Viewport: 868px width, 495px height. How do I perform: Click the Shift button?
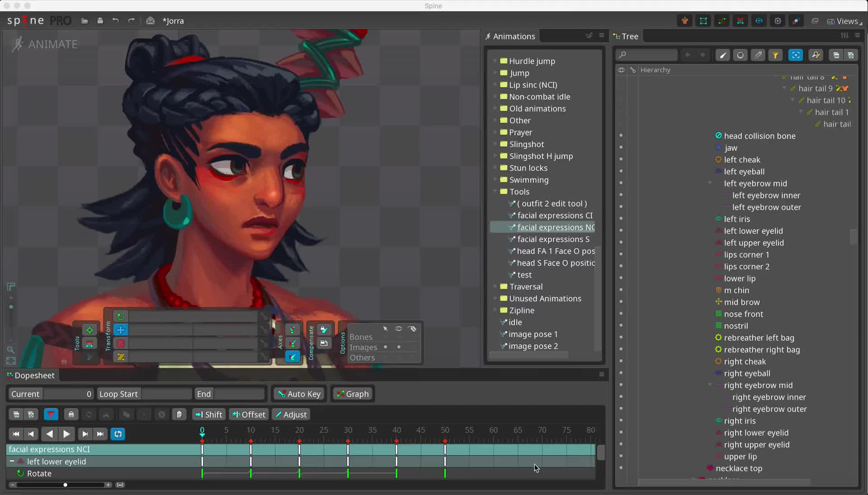click(x=208, y=414)
